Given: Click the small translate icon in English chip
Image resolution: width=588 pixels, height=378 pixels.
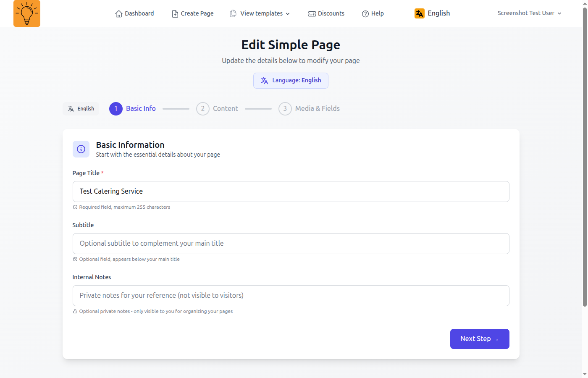Looking at the screenshot, I should click(x=71, y=109).
